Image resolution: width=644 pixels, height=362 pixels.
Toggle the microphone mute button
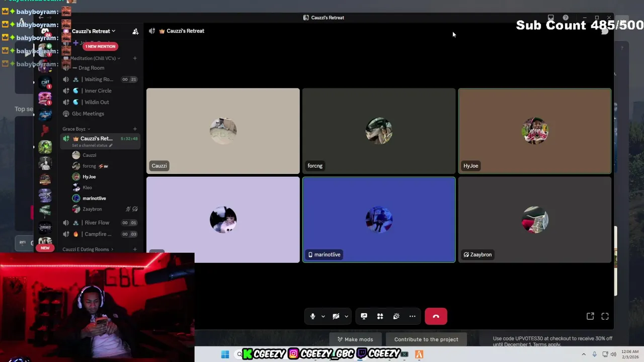[312, 316]
